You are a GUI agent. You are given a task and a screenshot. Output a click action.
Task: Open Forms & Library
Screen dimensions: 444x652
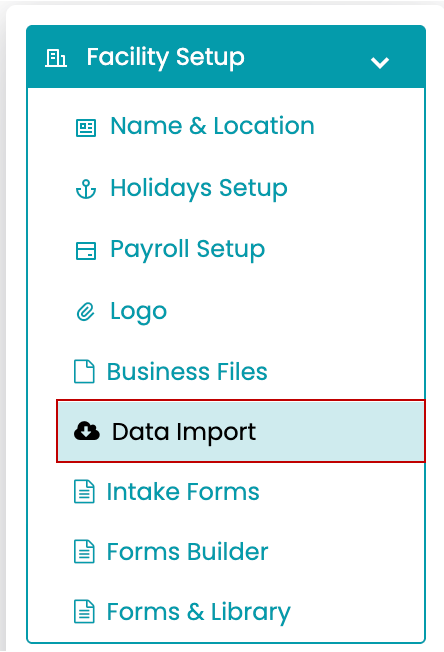click(x=199, y=612)
